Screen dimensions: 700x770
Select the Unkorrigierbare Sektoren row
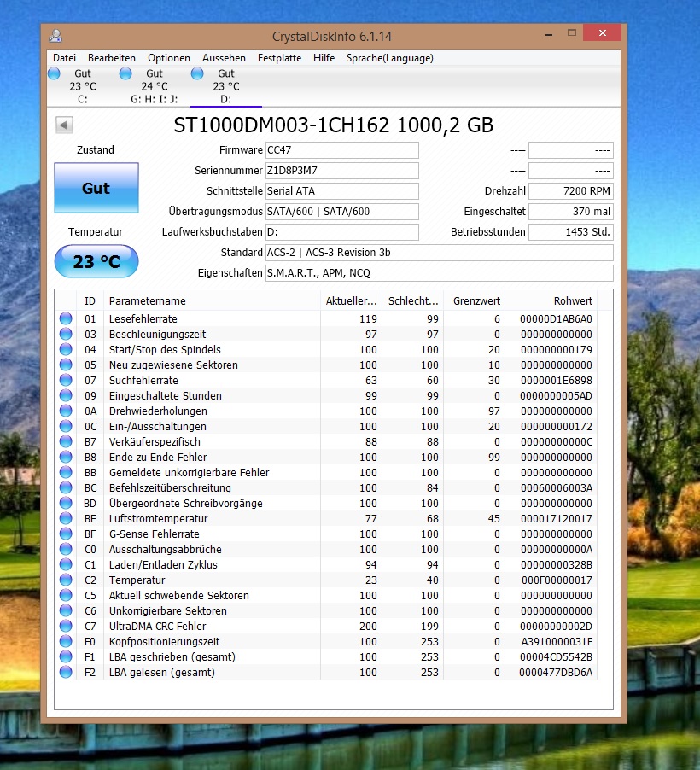point(326,611)
